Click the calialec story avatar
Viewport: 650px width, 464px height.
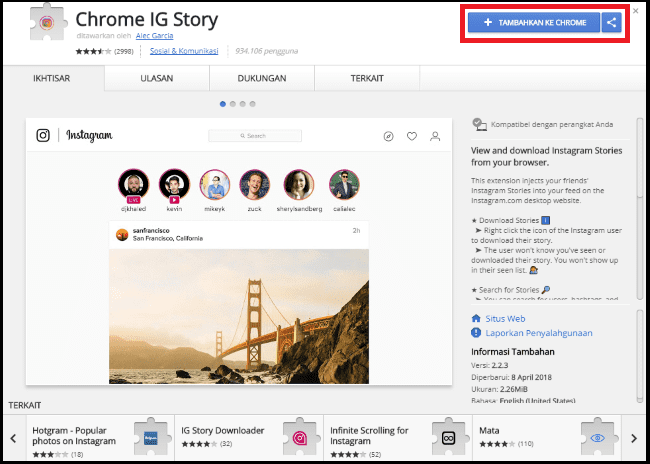tap(344, 185)
